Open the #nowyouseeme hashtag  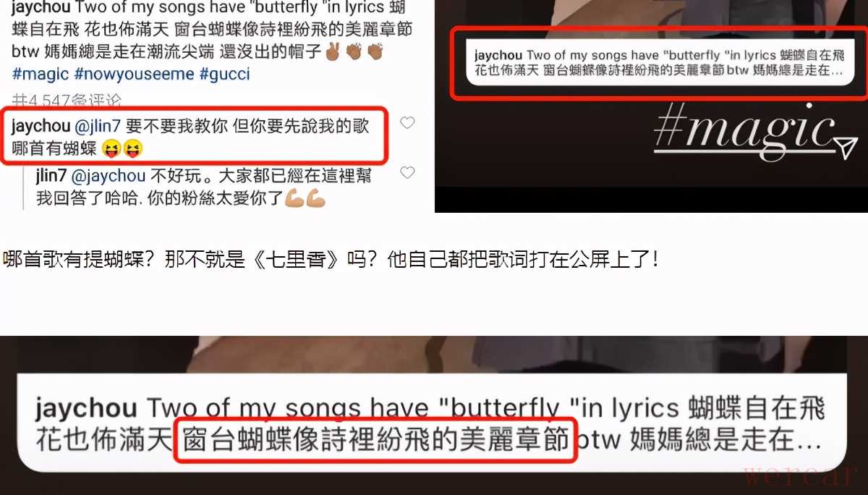pos(133,75)
